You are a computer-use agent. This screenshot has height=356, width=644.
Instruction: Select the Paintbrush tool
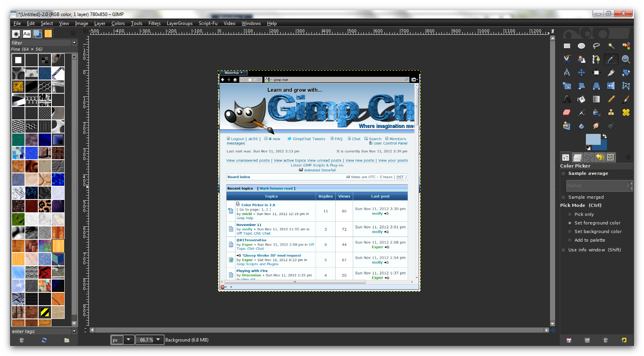626,99
